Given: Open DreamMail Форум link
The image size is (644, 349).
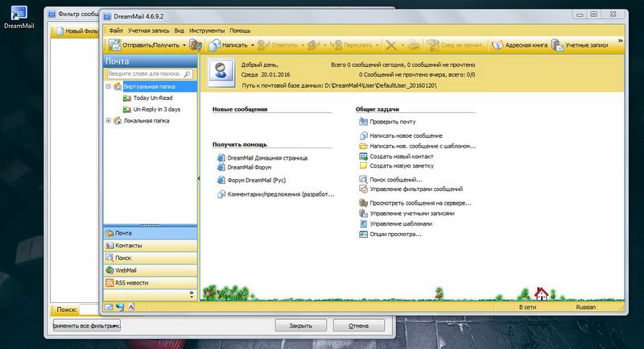Looking at the screenshot, I should point(250,168).
